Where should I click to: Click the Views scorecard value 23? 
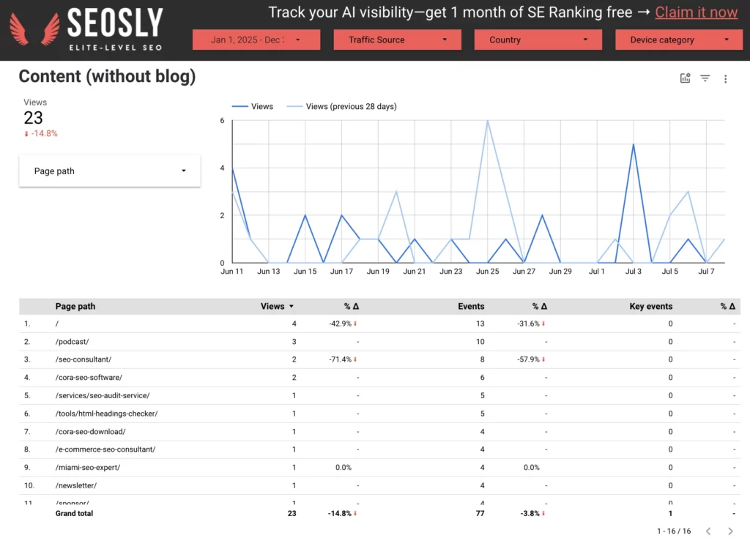click(x=34, y=118)
